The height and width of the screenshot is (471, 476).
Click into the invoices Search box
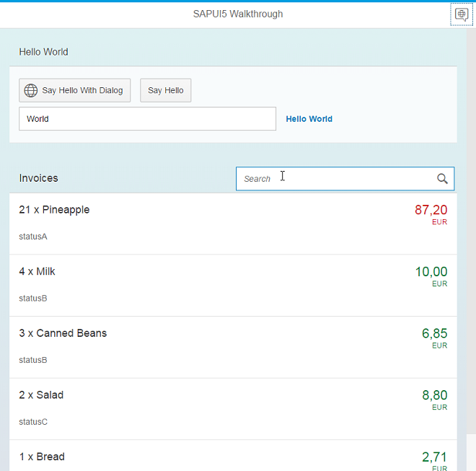(x=332, y=179)
